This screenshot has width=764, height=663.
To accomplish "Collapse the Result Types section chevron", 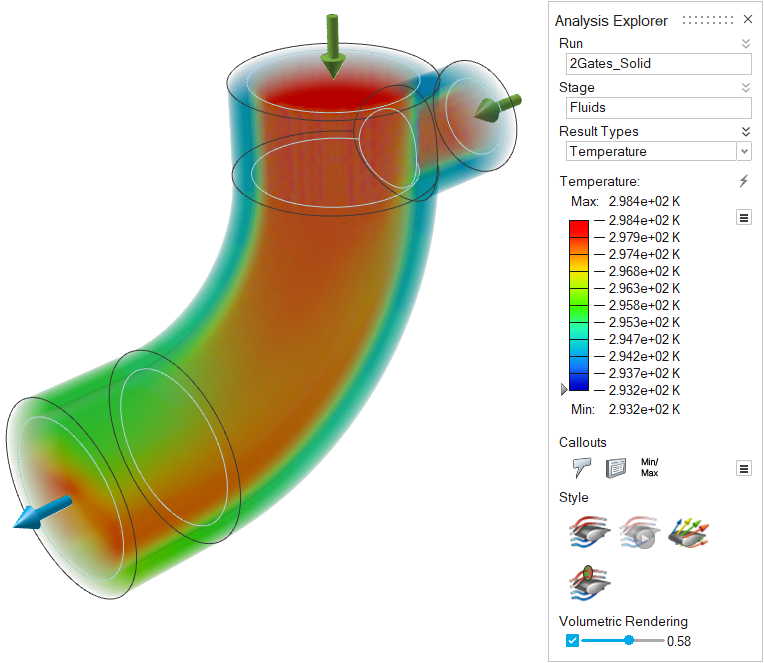I will (744, 132).
